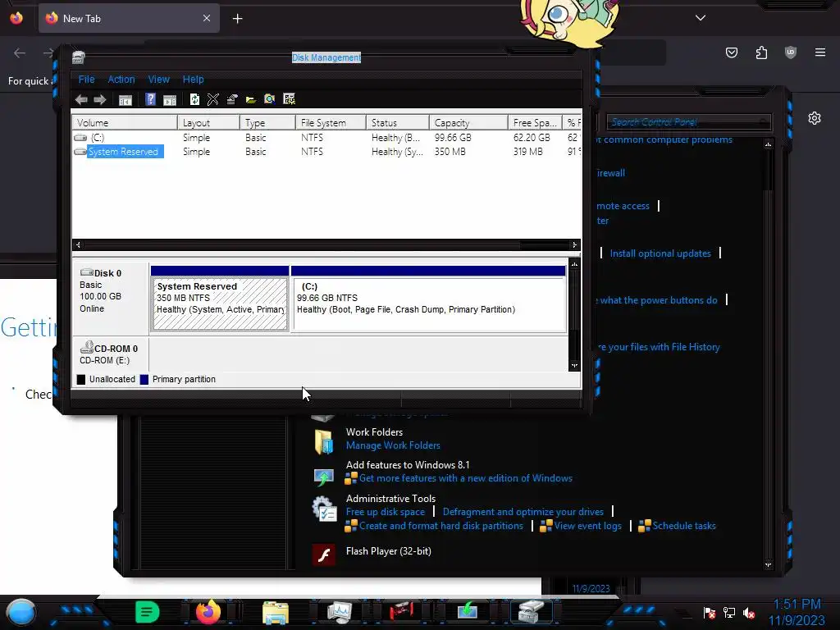This screenshot has width=840, height=630.
Task: Open the Help menu
Action: pyautogui.click(x=193, y=80)
